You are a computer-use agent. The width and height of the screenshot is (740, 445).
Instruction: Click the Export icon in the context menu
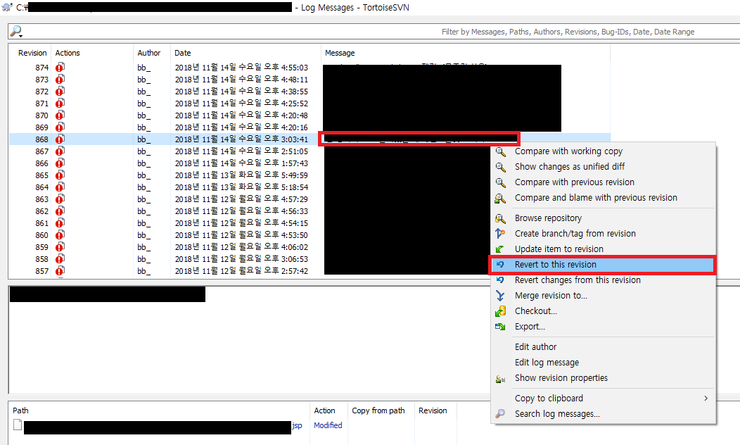(x=501, y=326)
